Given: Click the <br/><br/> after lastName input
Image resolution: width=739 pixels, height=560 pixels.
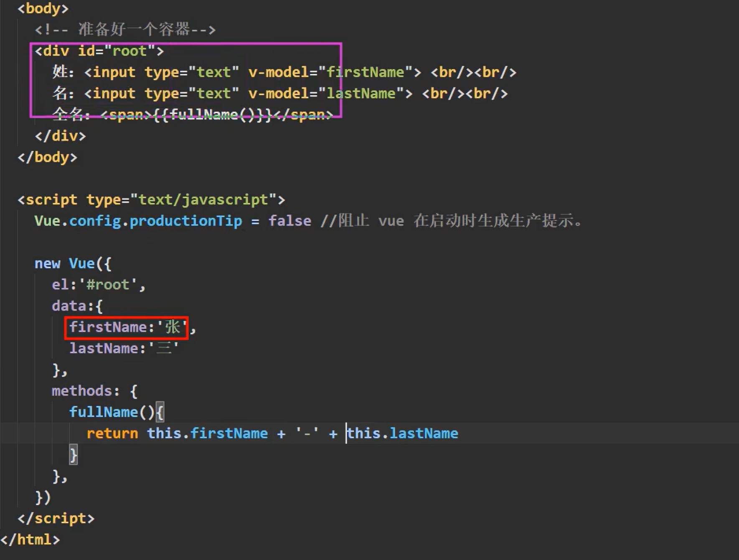Looking at the screenshot, I should (465, 94).
